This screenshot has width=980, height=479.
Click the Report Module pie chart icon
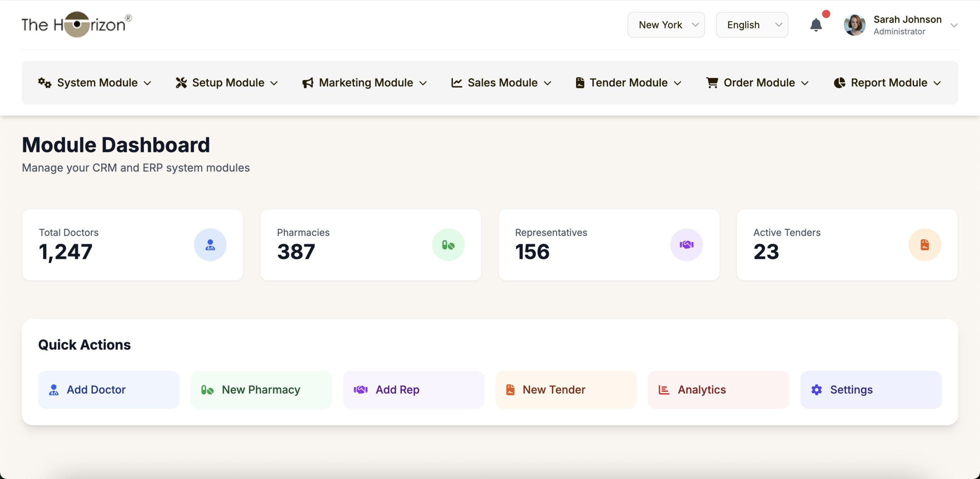(x=840, y=83)
